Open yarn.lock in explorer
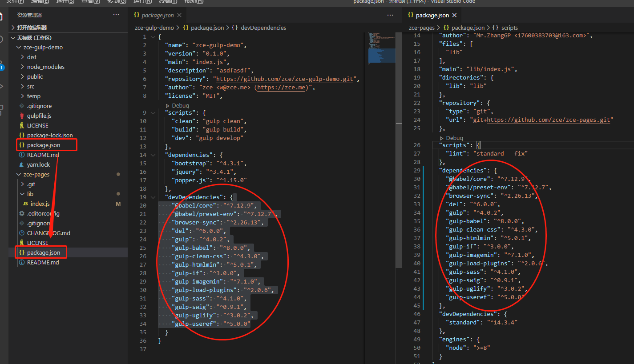Viewport: 634px width, 364px height. tap(38, 164)
